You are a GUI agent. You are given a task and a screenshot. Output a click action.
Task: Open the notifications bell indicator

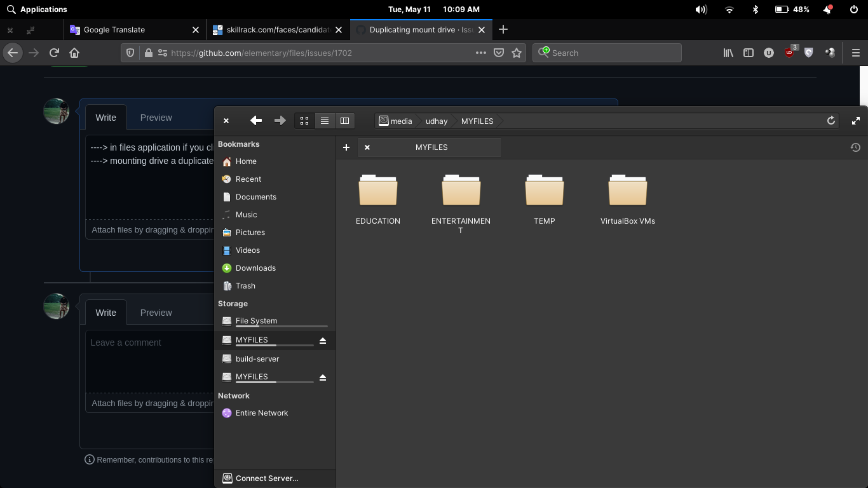pos(827,10)
